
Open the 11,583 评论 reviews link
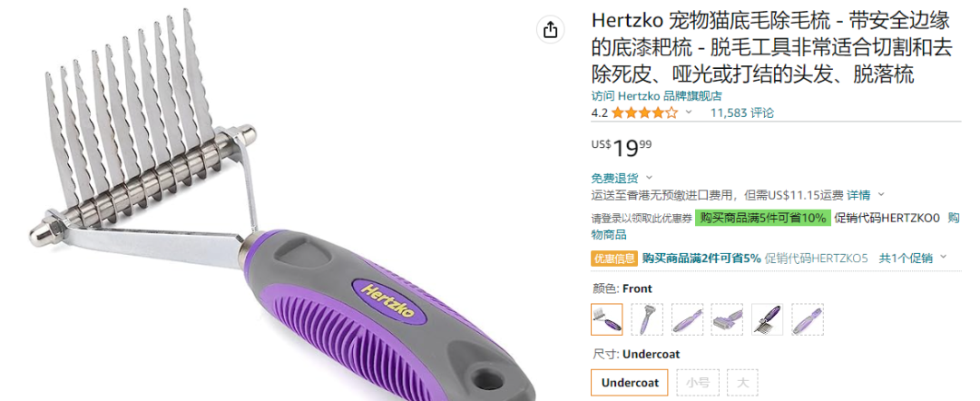tap(742, 113)
